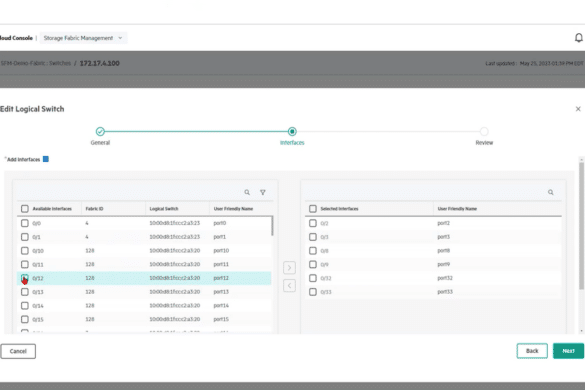This screenshot has height=390, width=585.
Task: Search selected interfaces with magnifier icon
Action: coord(551,192)
